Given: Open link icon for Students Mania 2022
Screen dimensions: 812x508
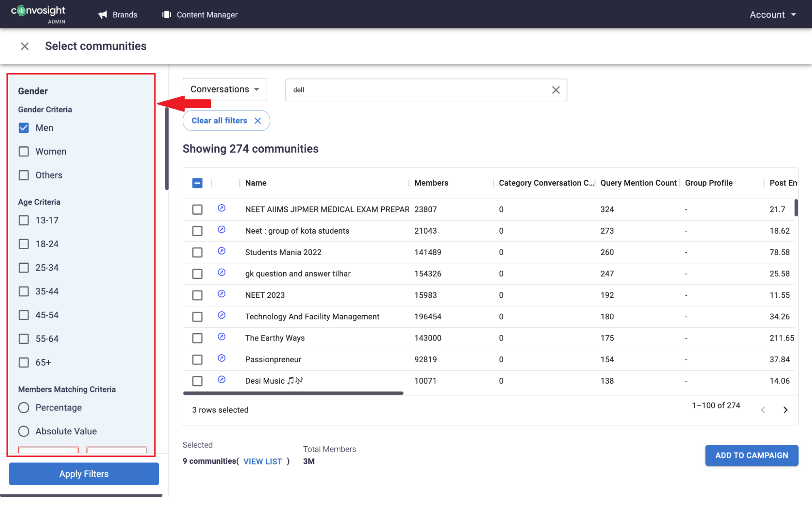Looking at the screenshot, I should pos(221,251).
